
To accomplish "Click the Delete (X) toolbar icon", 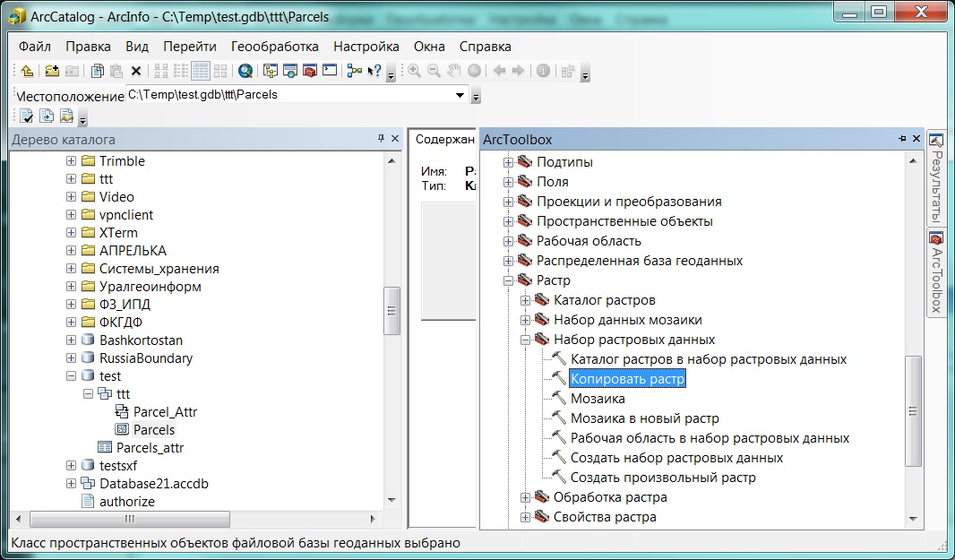I will 136,72.
